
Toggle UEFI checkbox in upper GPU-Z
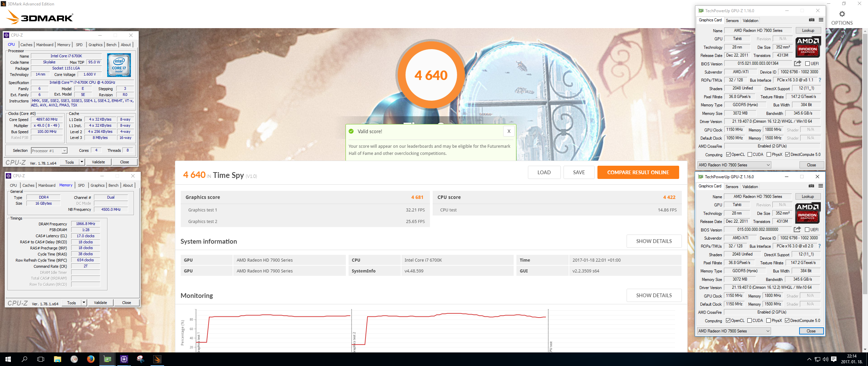point(808,64)
